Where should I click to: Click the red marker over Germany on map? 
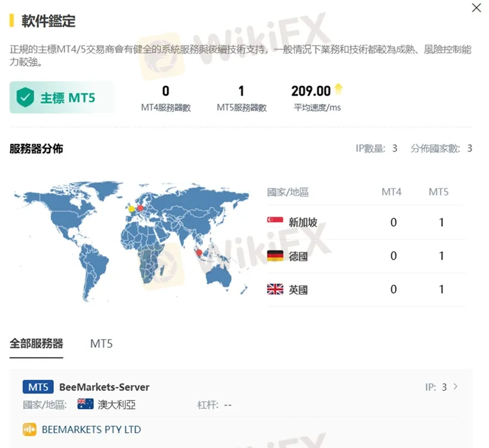pos(140,207)
